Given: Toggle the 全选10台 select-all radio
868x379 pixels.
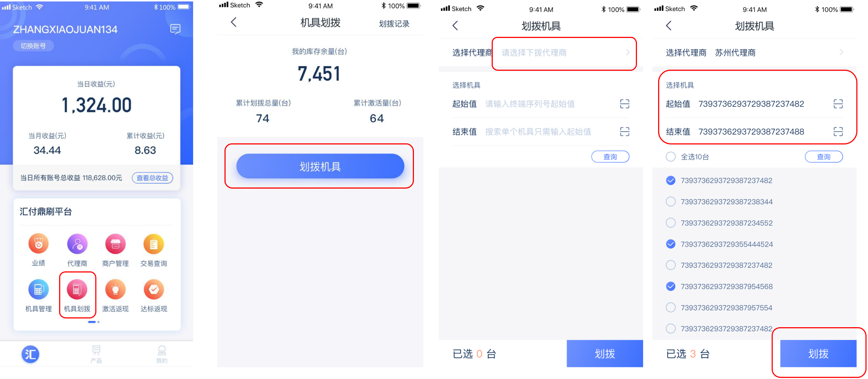Looking at the screenshot, I should point(671,157).
